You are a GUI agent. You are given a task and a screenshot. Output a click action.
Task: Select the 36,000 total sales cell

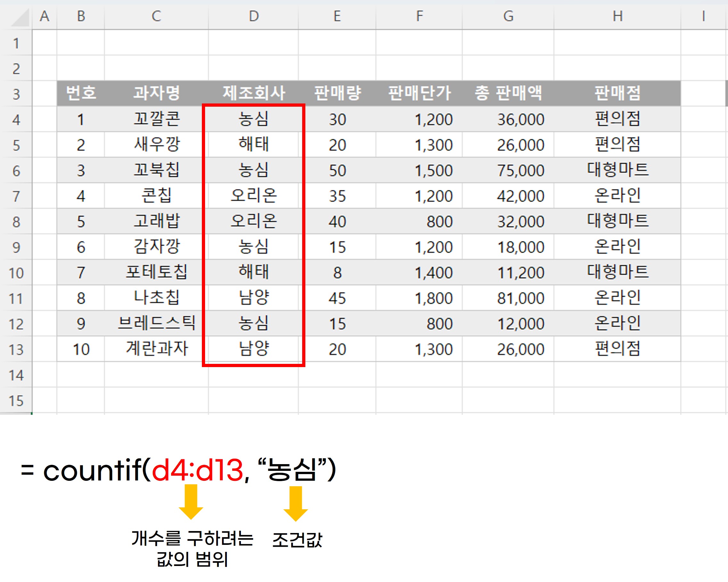(x=508, y=119)
